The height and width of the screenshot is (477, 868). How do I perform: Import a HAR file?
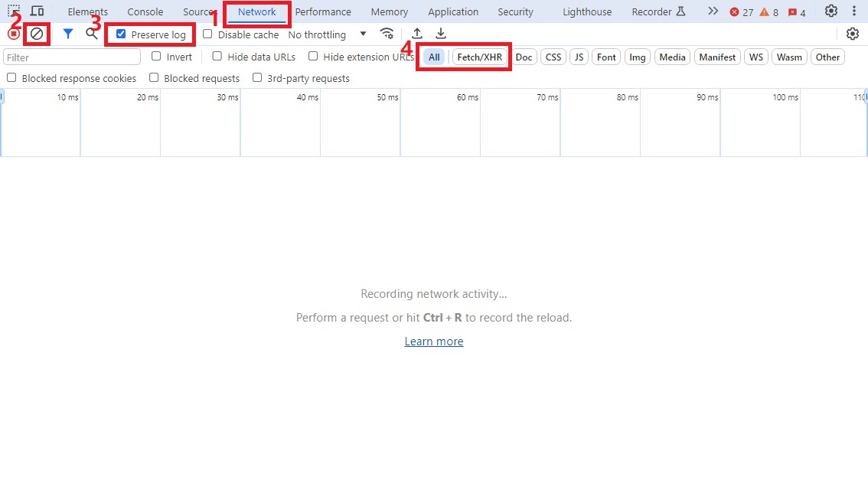click(417, 34)
